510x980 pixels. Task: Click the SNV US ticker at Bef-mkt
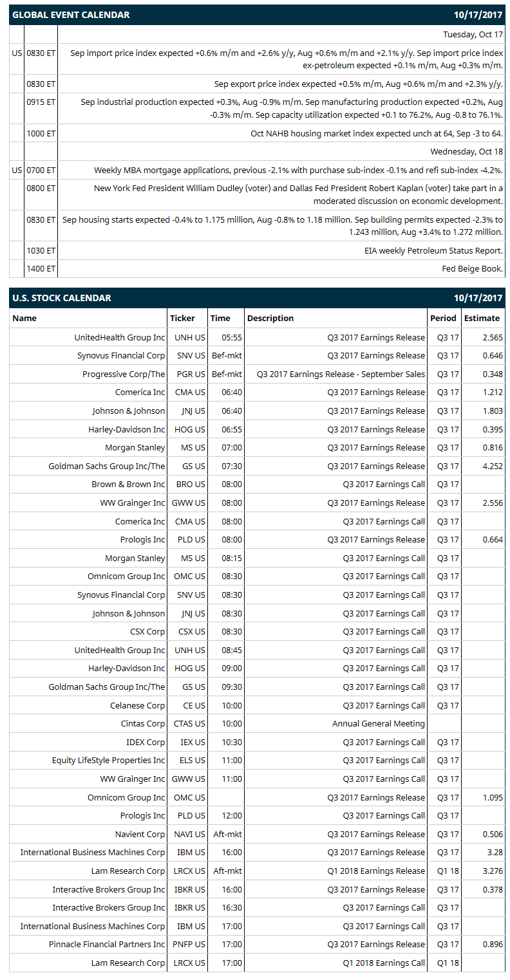191,355
